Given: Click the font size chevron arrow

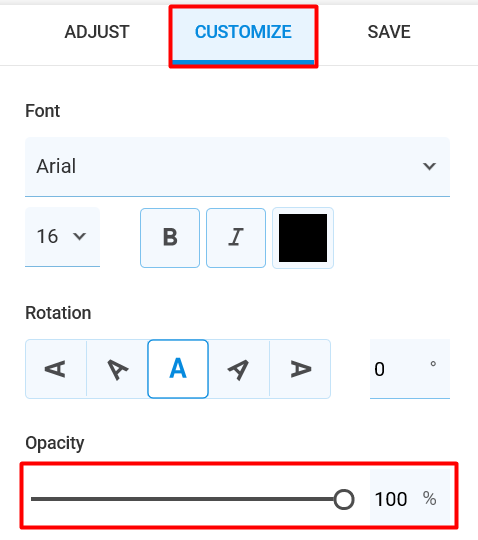Looking at the screenshot, I should click(80, 237).
